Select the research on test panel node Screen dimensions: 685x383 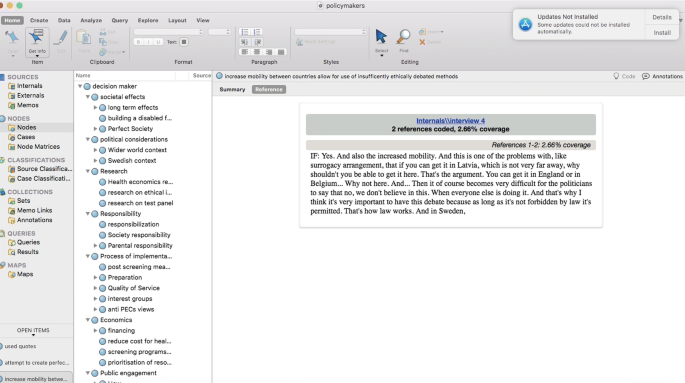(140, 203)
